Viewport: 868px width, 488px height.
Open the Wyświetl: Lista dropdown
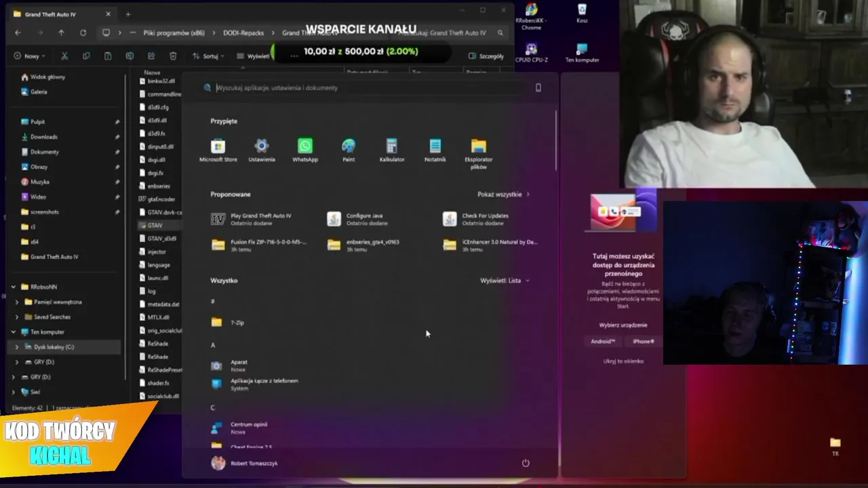[x=505, y=281]
